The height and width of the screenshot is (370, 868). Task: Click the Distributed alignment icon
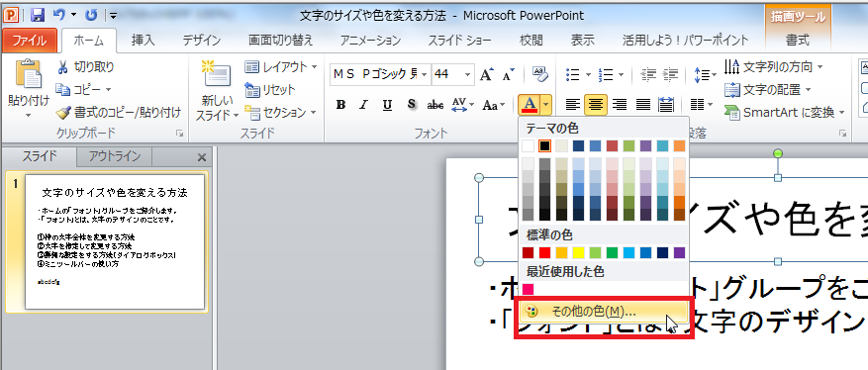(x=665, y=105)
